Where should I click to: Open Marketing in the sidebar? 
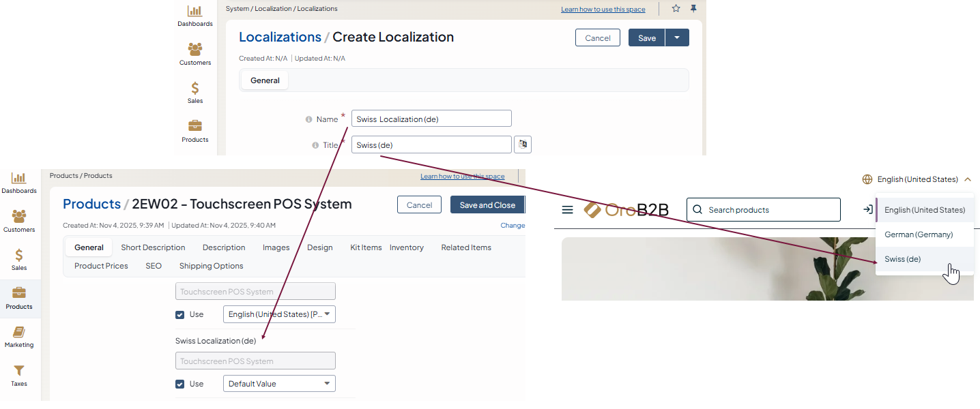[19, 336]
